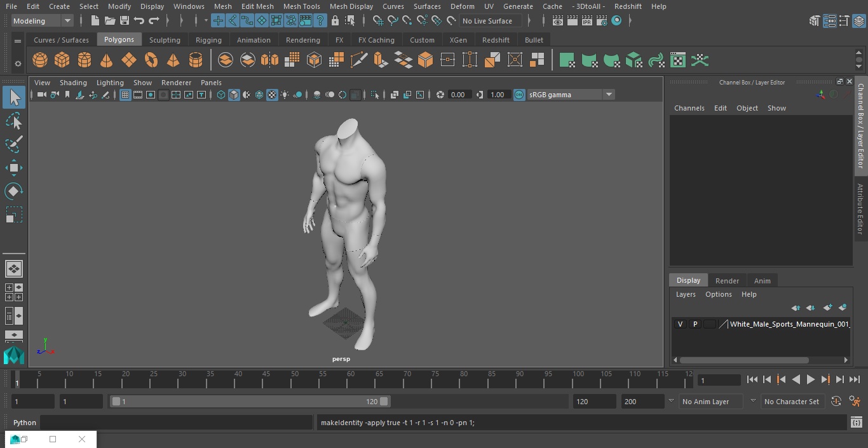Toggle isolate select in viewport toolbar
868x448 pixels.
[375, 95]
